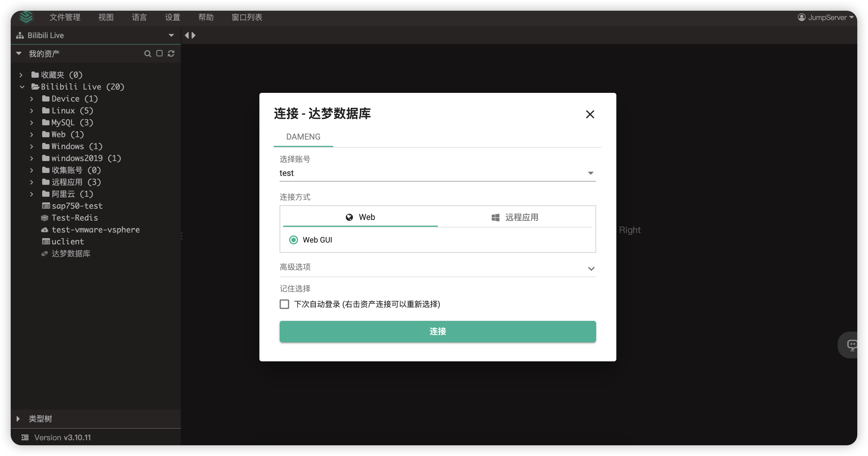Open the Bilibili Live organization dropdown
Screen dimensions: 868x456
point(171,35)
